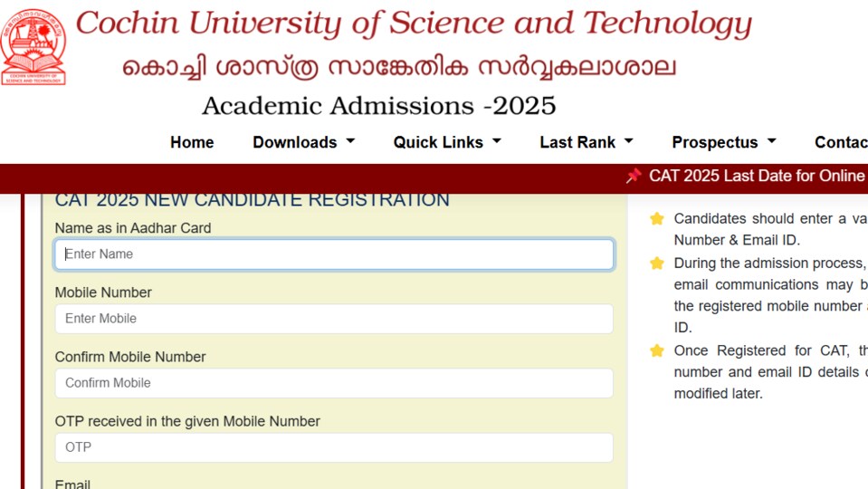Click the Academic Admissions -2025 heading
Image resolution: width=868 pixels, height=489 pixels.
(378, 106)
